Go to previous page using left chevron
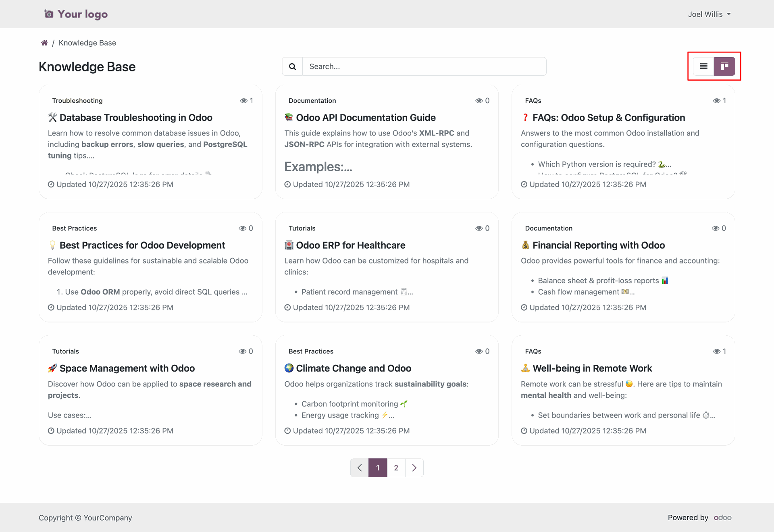The width and height of the screenshot is (774, 532). click(x=360, y=468)
